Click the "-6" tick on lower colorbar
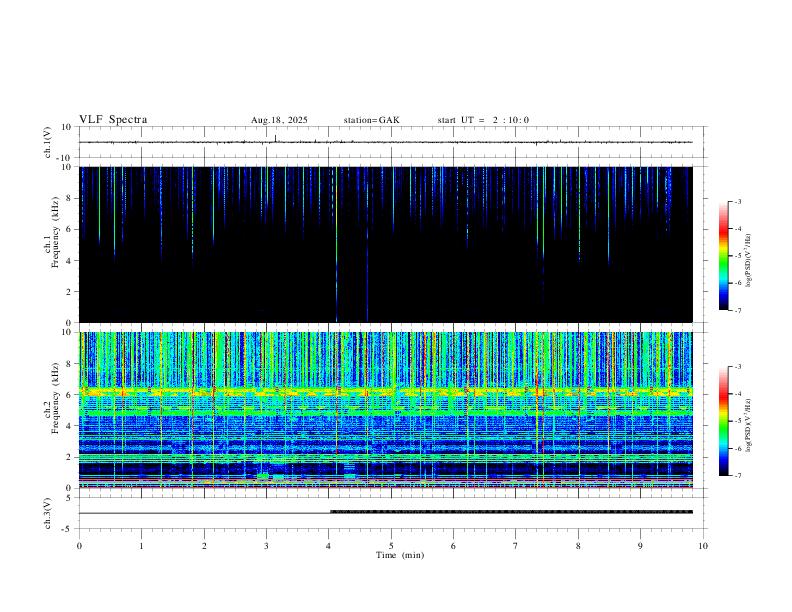792x612 pixels. tap(737, 448)
